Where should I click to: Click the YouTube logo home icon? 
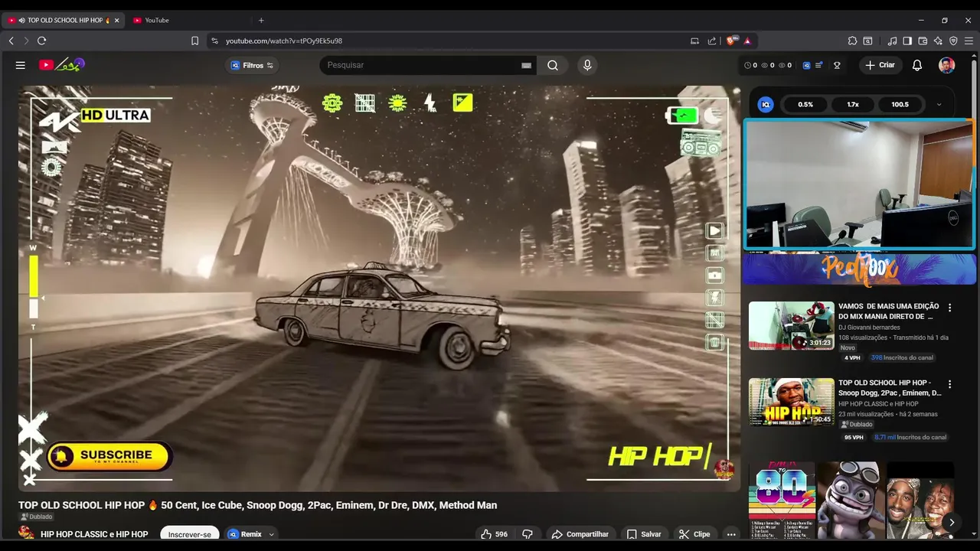pos(62,65)
